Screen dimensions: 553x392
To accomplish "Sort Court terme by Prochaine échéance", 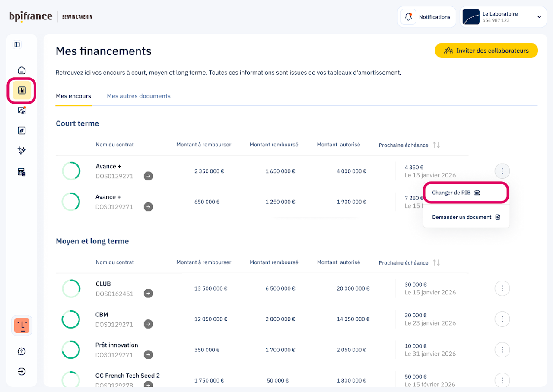I will 436,145.
